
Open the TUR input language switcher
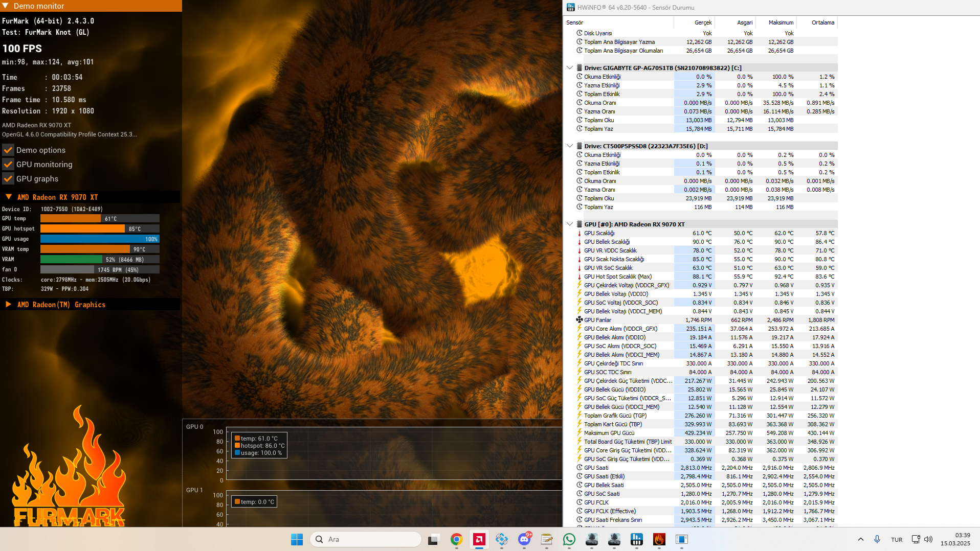click(x=897, y=539)
